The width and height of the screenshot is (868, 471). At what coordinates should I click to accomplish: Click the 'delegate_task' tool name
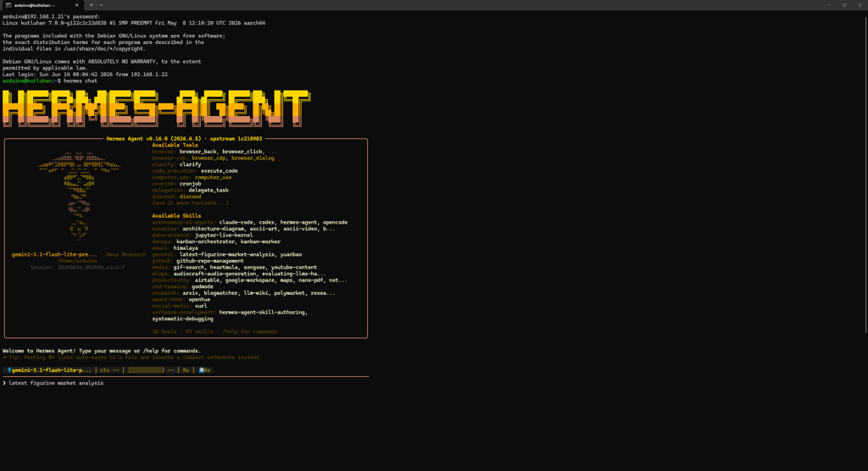click(x=209, y=191)
